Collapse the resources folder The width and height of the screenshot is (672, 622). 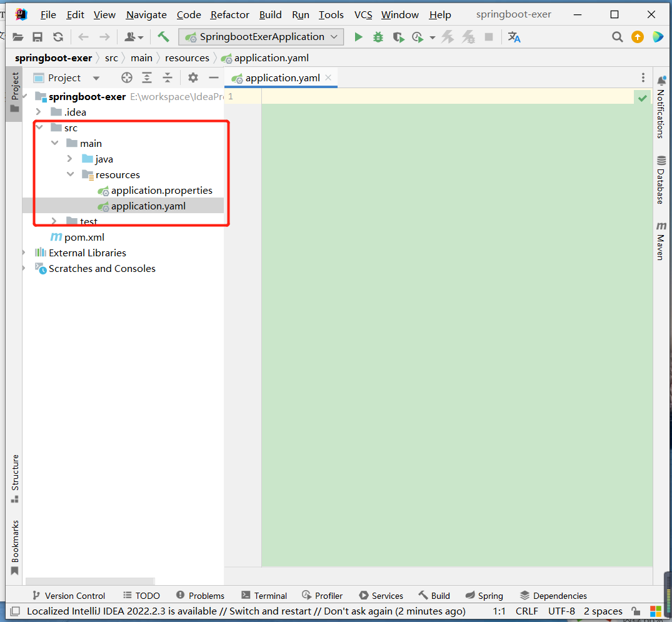[x=70, y=174]
